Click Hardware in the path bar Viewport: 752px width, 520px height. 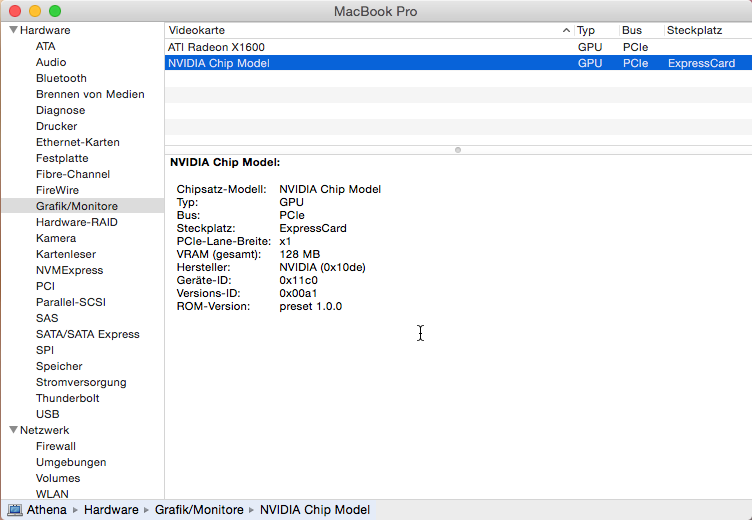(111, 509)
